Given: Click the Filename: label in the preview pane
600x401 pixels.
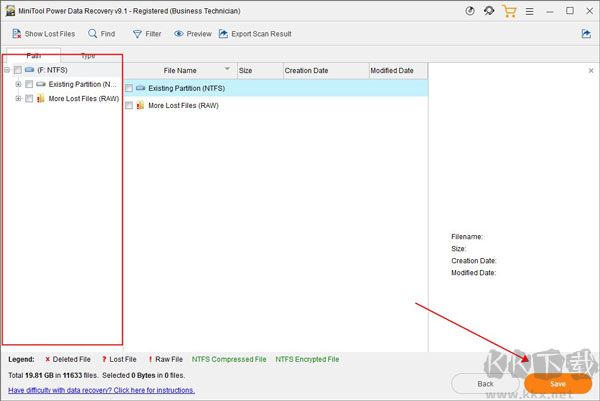Looking at the screenshot, I should [x=467, y=237].
